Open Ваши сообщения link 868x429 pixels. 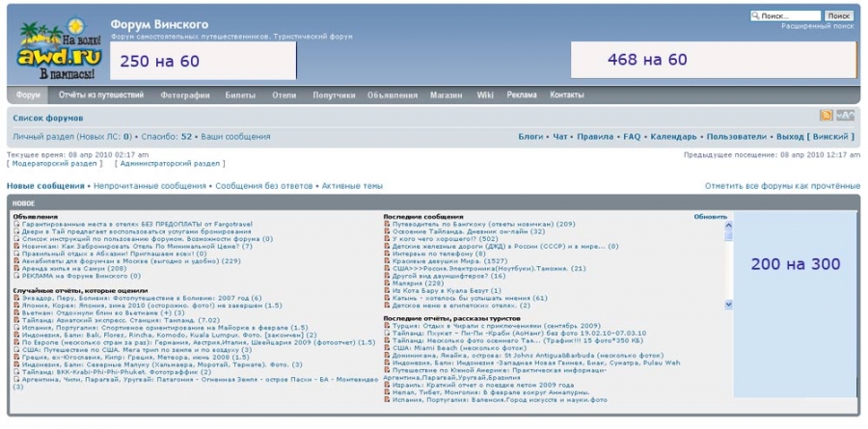tap(236, 136)
